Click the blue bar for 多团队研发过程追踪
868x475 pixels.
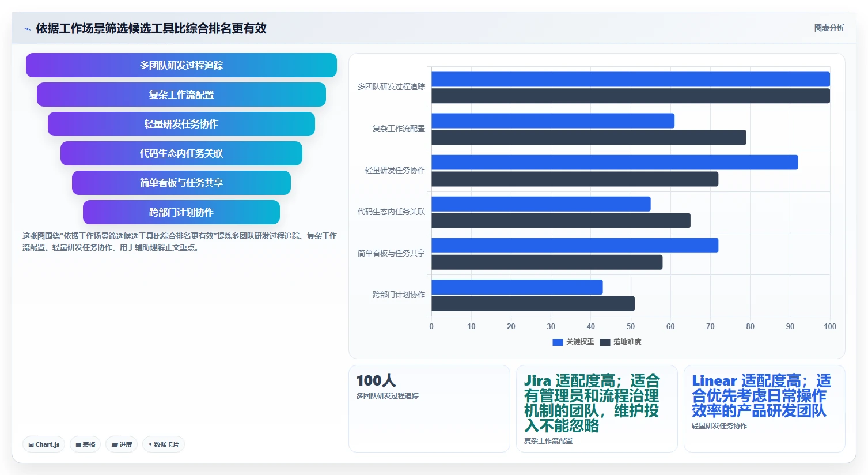point(631,79)
